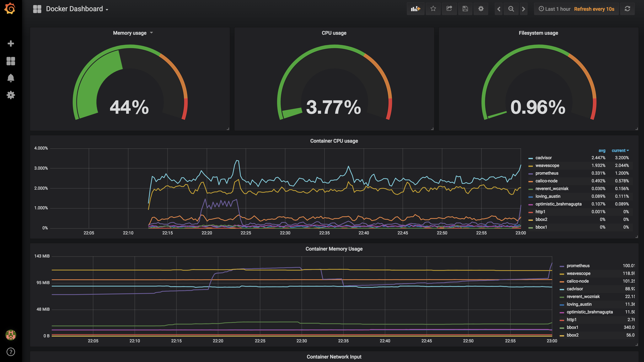Image resolution: width=644 pixels, height=362 pixels.
Task: Open the Alerting bell icon
Action: (11, 78)
